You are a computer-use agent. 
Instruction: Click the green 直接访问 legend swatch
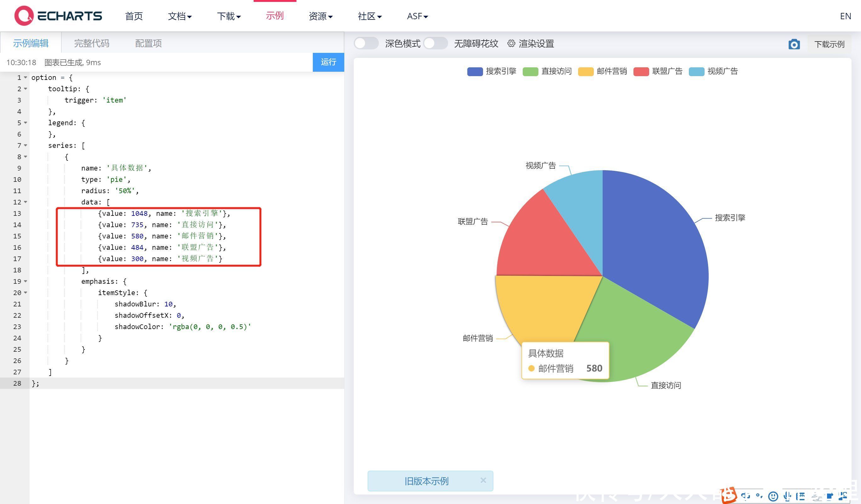pyautogui.click(x=530, y=71)
